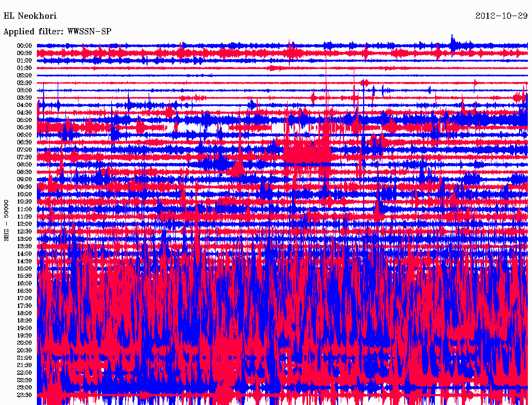Click the '05:00' time label
Viewport: 532px width, 405px height.
click(24, 120)
